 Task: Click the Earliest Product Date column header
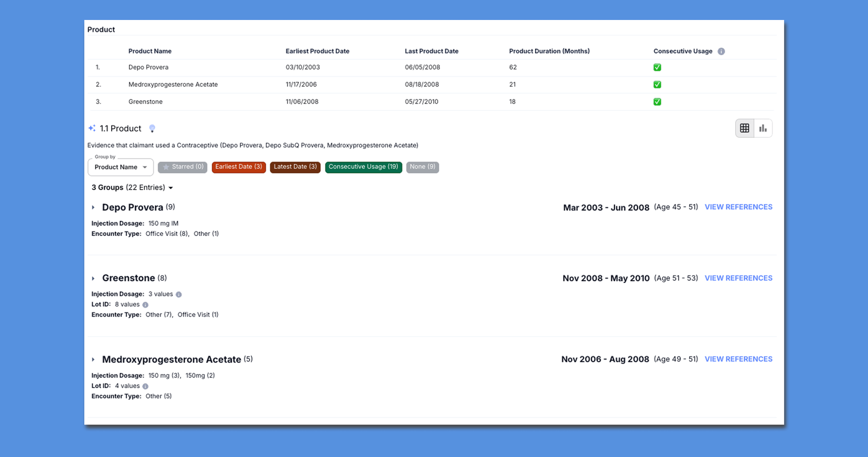317,51
